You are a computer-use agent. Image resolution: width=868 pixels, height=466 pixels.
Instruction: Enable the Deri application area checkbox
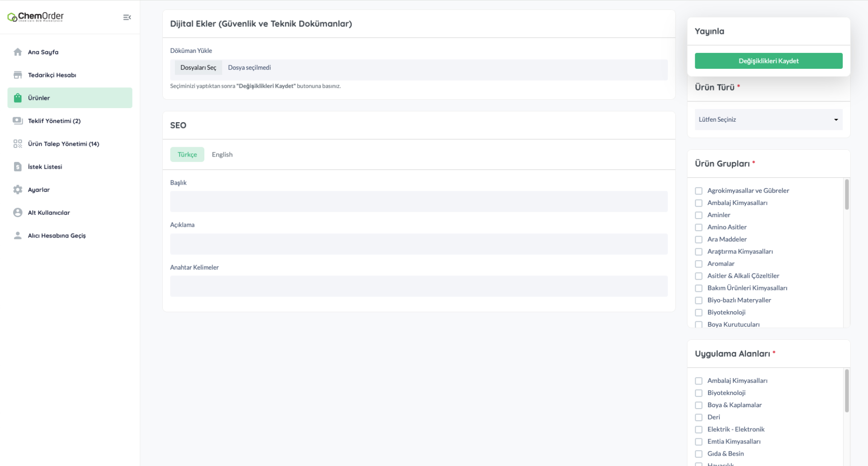point(698,418)
